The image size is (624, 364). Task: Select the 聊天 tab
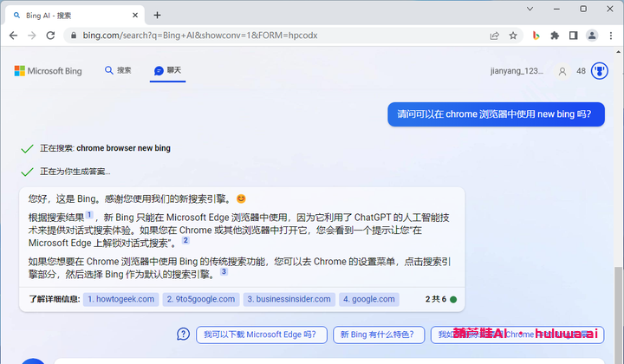(167, 70)
